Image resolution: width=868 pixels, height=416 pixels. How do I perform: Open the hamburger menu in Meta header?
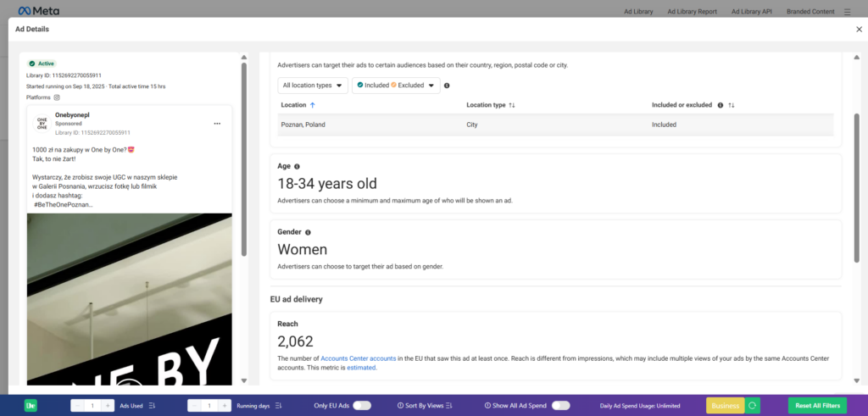(x=847, y=12)
